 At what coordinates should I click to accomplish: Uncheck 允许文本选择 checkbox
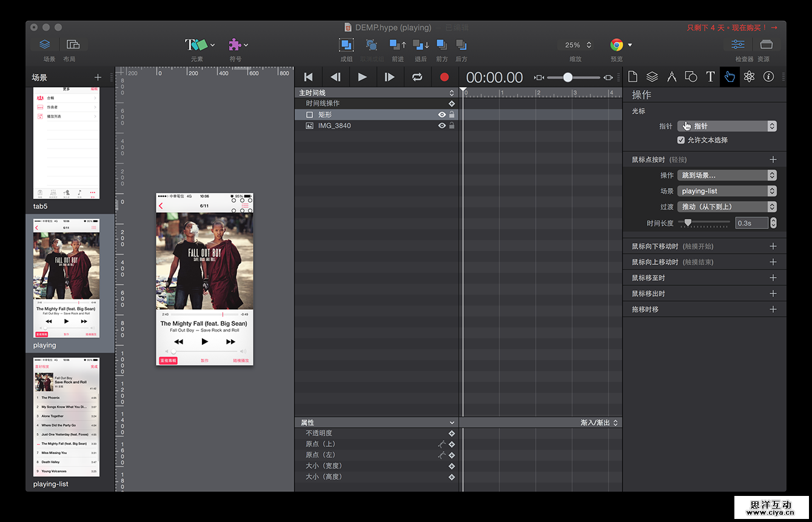[681, 140]
